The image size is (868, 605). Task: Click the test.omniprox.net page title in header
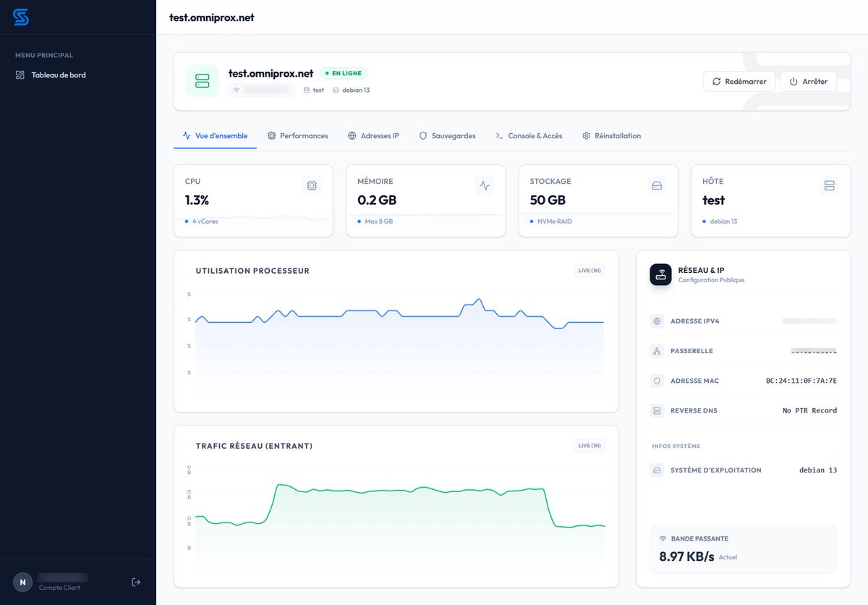point(212,17)
